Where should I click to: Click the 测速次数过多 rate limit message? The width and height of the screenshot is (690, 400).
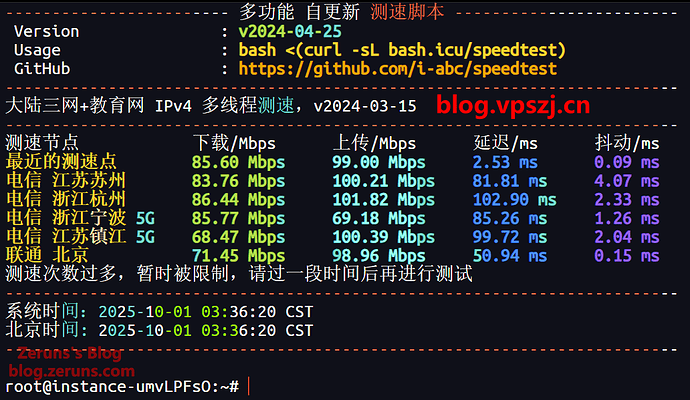pyautogui.click(x=239, y=273)
